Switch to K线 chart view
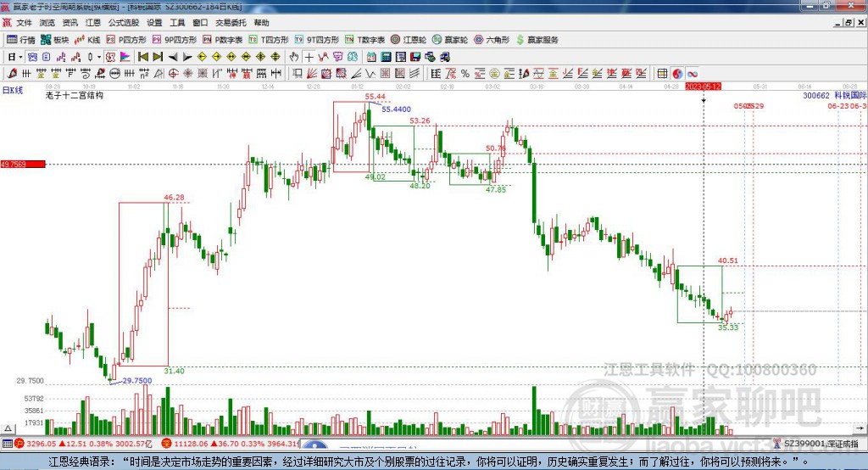Image resolution: width=868 pixels, height=470 pixels. tap(88, 40)
